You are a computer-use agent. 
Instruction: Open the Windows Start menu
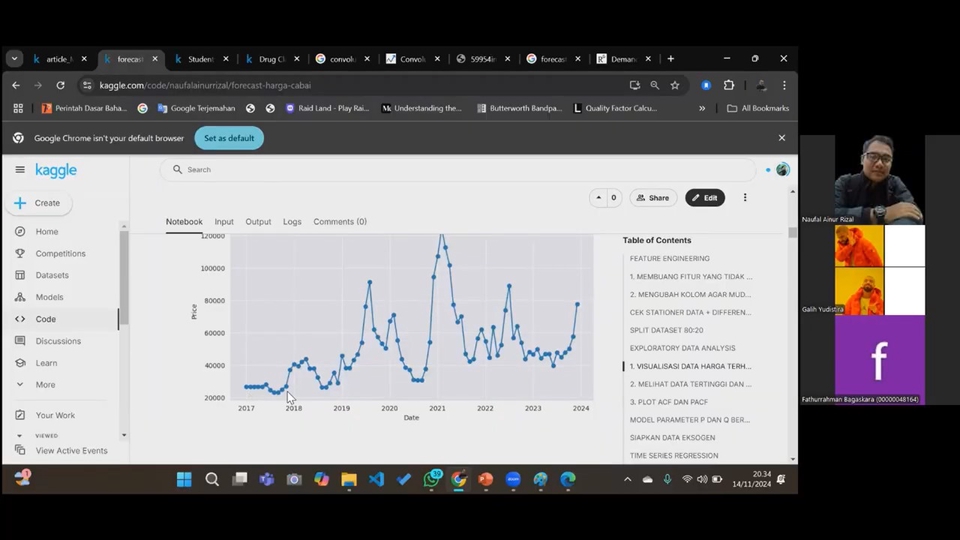point(184,479)
